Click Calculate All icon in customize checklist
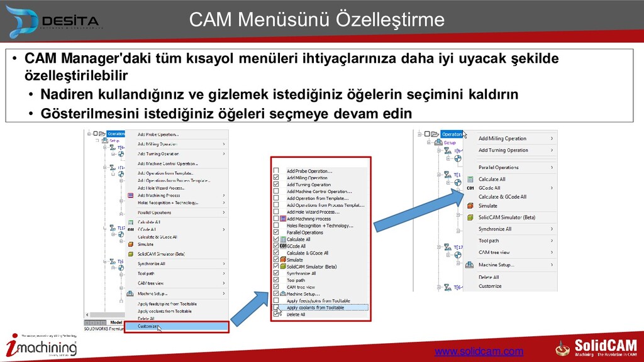 pos(283,239)
